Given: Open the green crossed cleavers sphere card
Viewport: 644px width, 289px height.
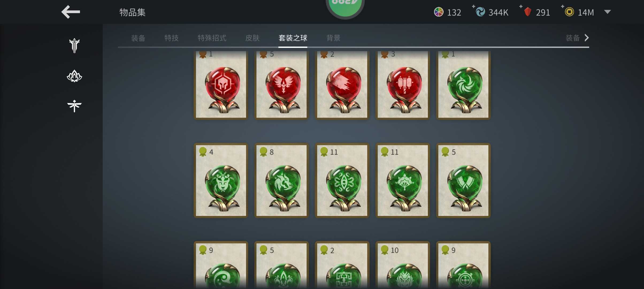Looking at the screenshot, I should (x=463, y=181).
